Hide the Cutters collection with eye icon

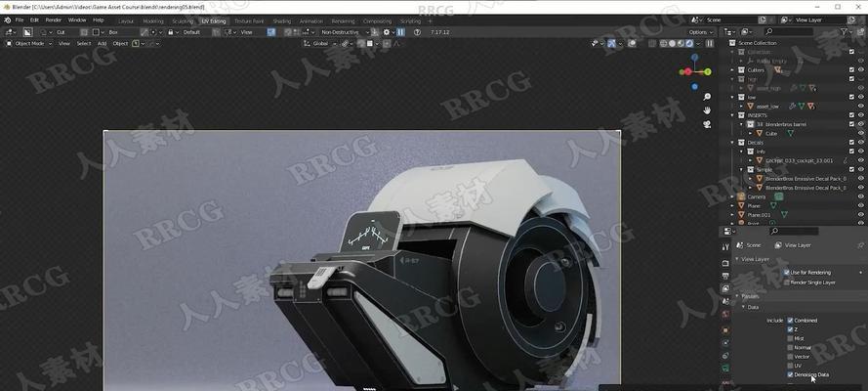click(x=861, y=69)
